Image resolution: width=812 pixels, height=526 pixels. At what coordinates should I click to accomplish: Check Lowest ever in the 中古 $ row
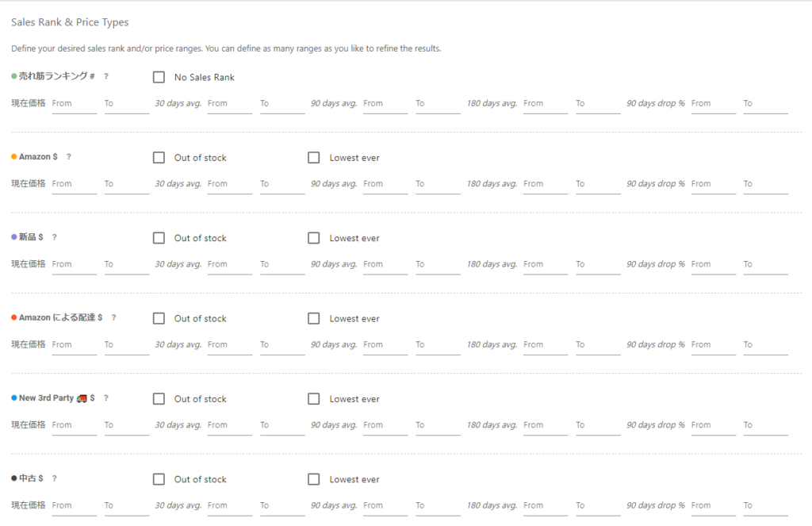point(314,479)
